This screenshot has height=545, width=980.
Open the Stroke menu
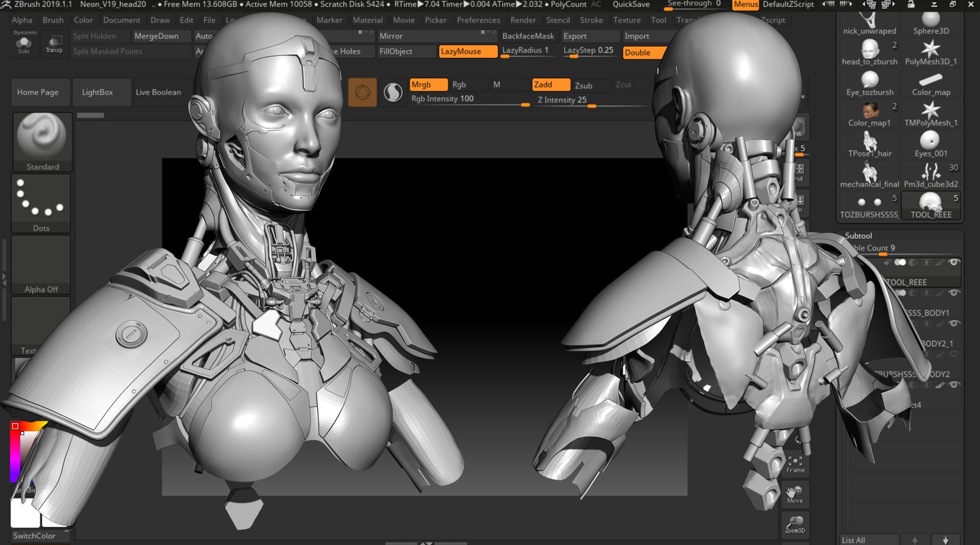(591, 20)
